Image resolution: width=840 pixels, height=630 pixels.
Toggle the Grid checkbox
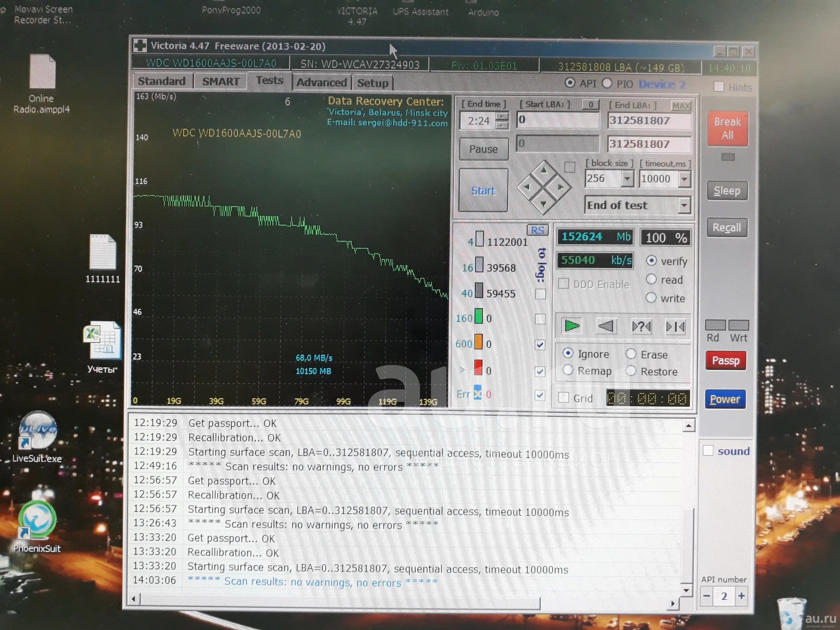tap(563, 398)
